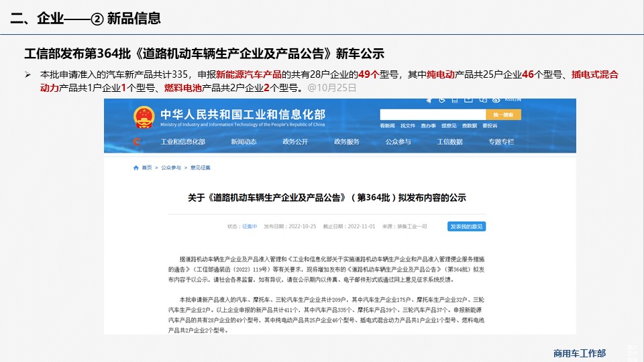The width and height of the screenshot is (644, 362).
Task: Open the WeChat icon in site header
Action: [x=483, y=100]
